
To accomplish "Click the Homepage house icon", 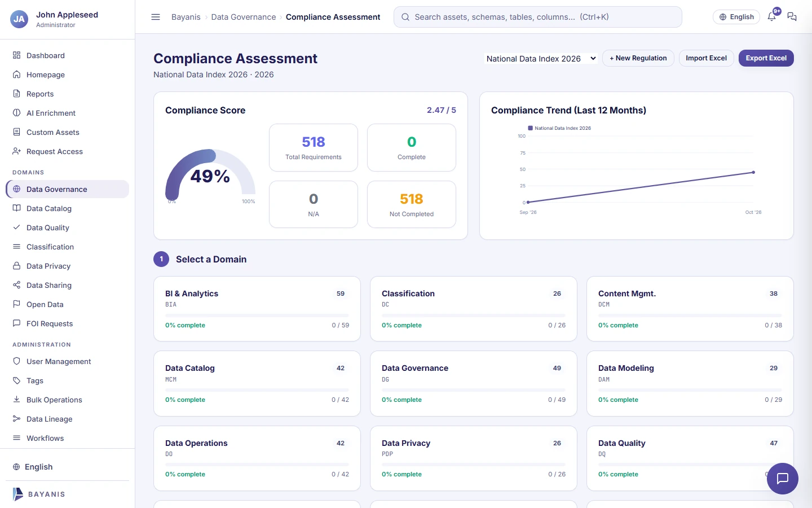I will click(17, 75).
